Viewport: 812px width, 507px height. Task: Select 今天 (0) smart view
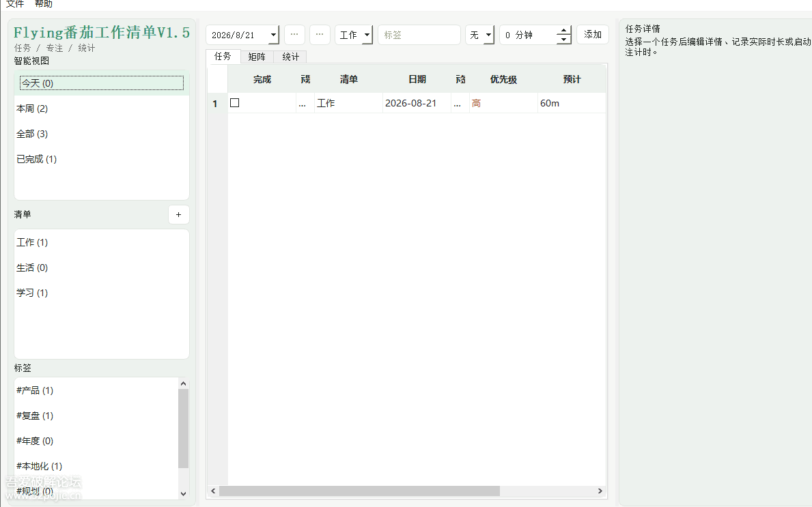pyautogui.click(x=102, y=83)
